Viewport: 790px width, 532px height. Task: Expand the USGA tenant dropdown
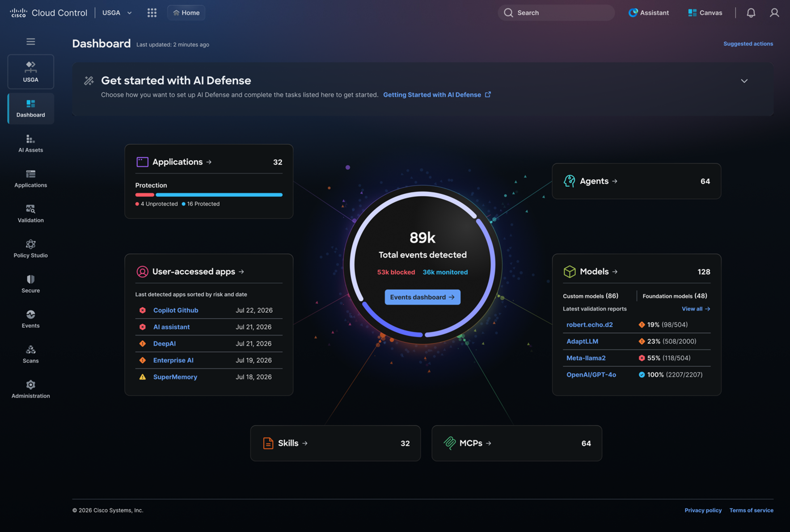coord(117,13)
